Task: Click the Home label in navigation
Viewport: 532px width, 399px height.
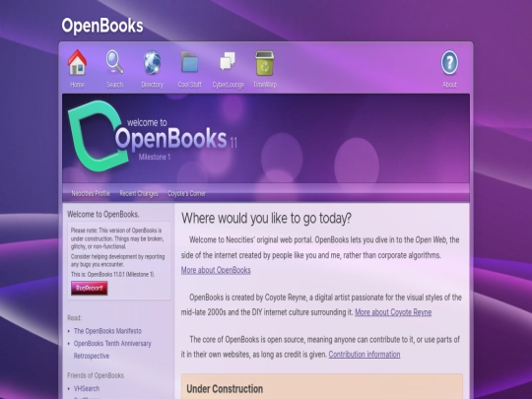Action: coord(77,85)
